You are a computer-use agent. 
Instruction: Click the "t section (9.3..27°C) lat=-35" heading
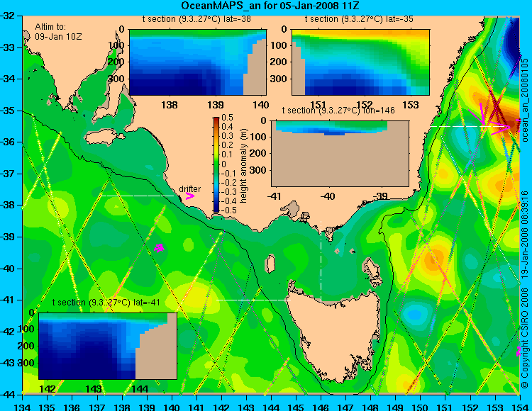[359, 19]
